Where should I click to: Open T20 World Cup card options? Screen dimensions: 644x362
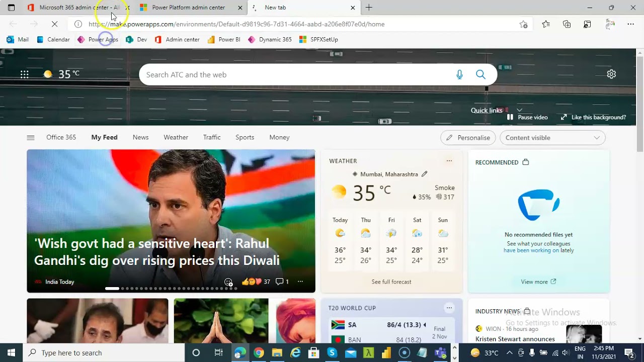[x=449, y=308]
